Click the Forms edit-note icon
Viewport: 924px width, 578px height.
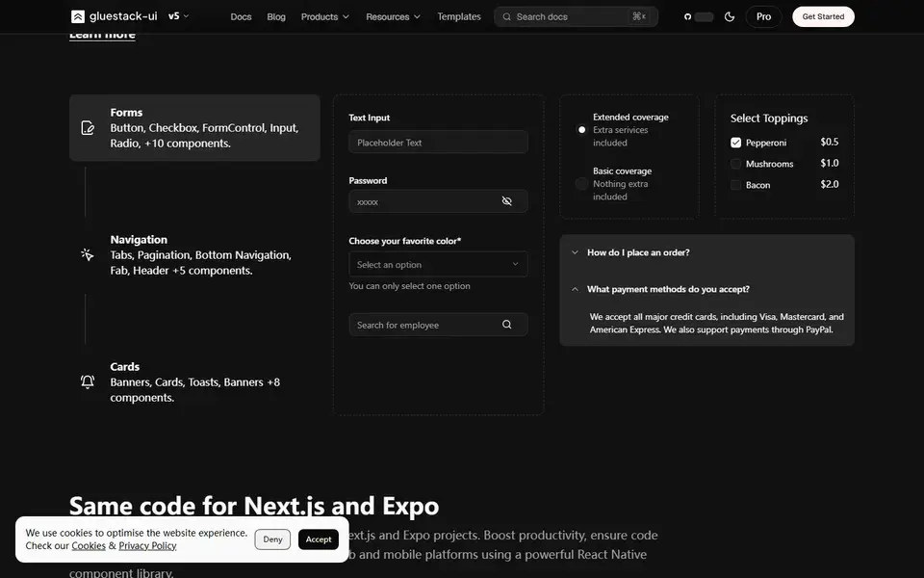[x=88, y=128]
